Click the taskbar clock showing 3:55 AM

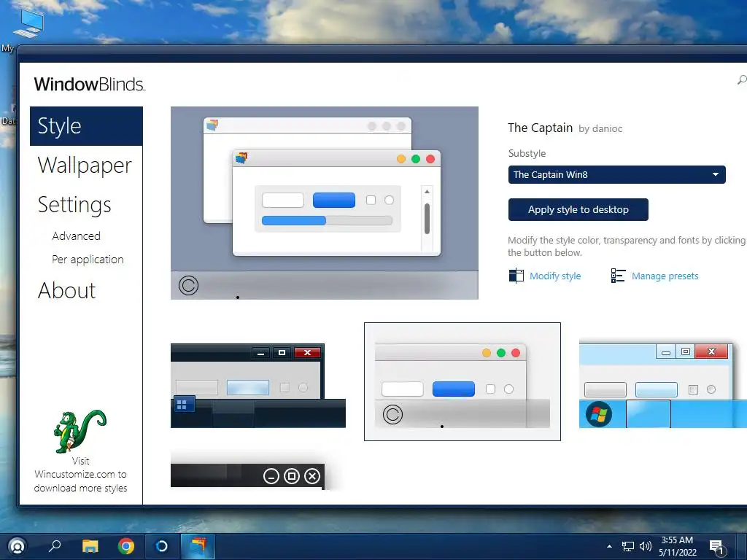(x=678, y=546)
